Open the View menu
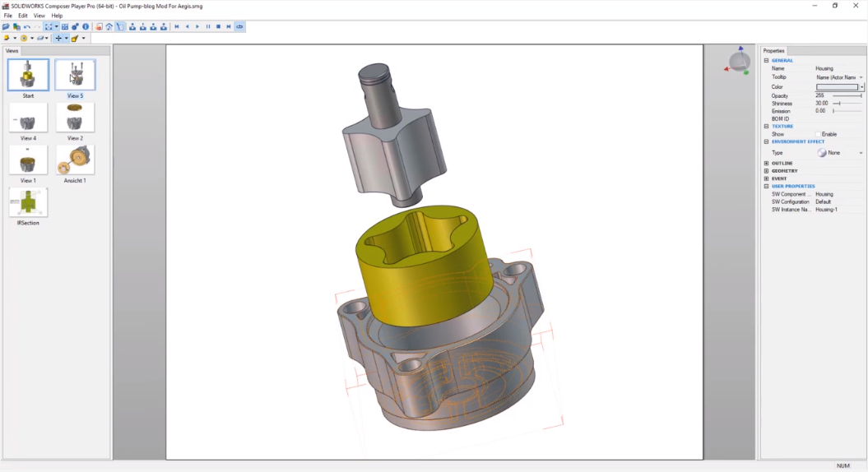The width and height of the screenshot is (868, 472). coord(39,16)
